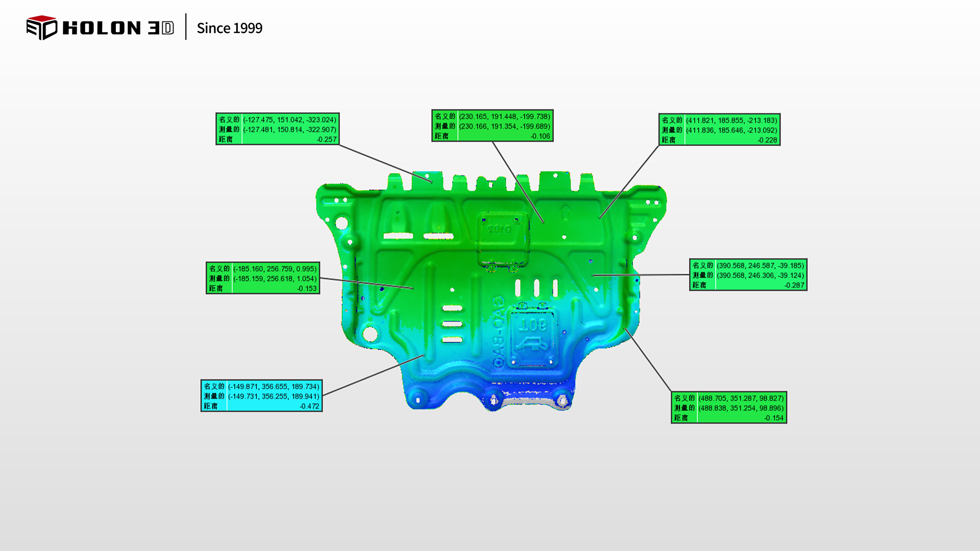Click the bottom right mounting bolt hole

[562, 401]
